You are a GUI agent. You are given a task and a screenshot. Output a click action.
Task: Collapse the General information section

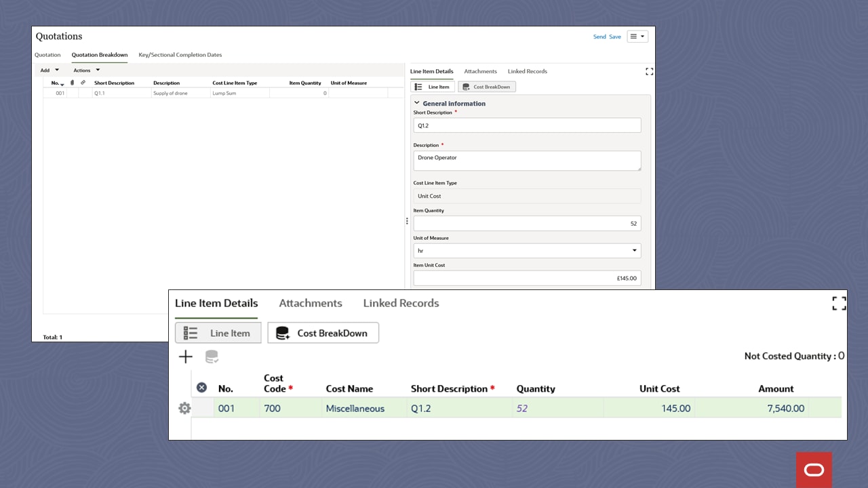[x=417, y=104]
